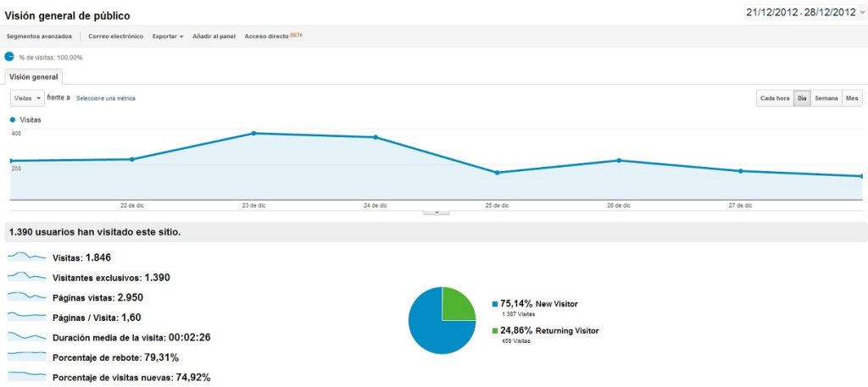This screenshot has width=868, height=387.
Task: Click Porcentaje de visitas nuevas: 74,92%
Action: click(131, 378)
